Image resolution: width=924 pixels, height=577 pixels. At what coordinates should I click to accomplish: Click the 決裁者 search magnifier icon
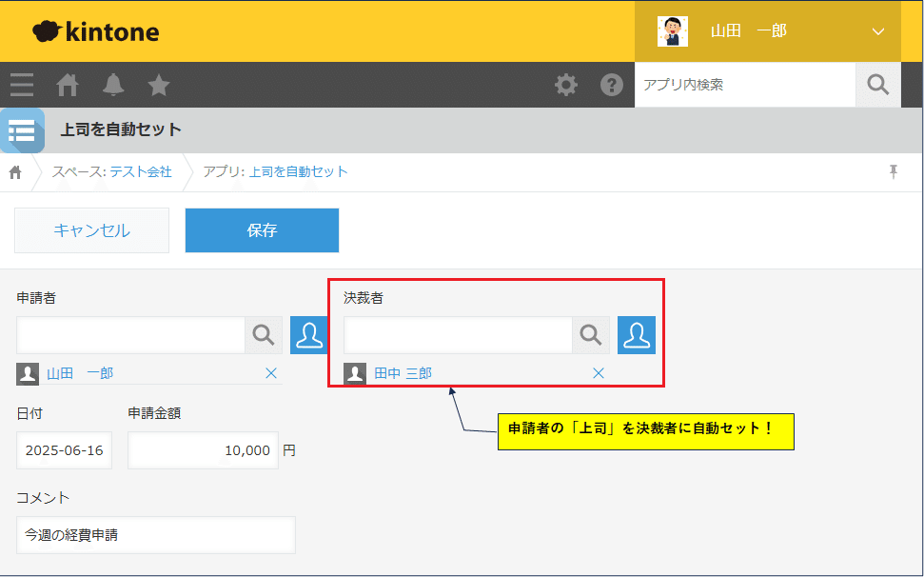(x=591, y=335)
